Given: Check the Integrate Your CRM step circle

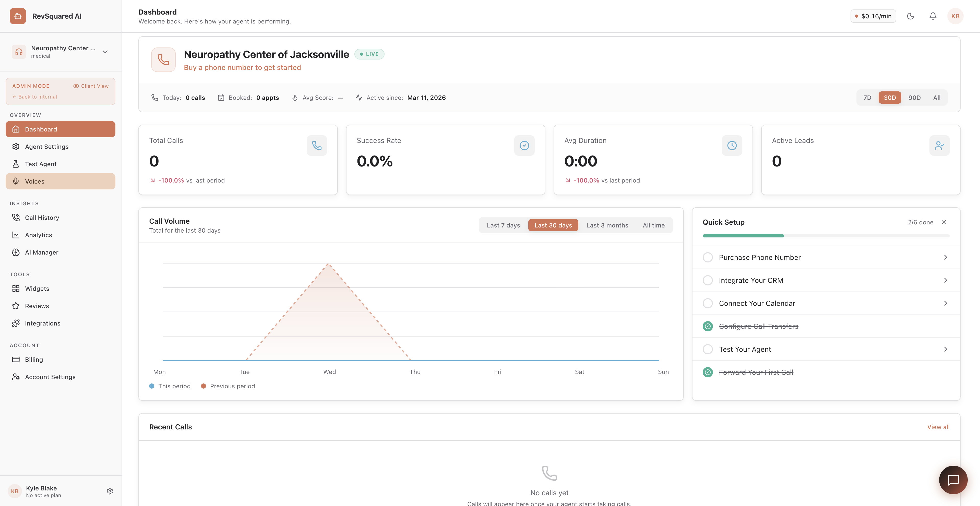Looking at the screenshot, I should [x=708, y=280].
